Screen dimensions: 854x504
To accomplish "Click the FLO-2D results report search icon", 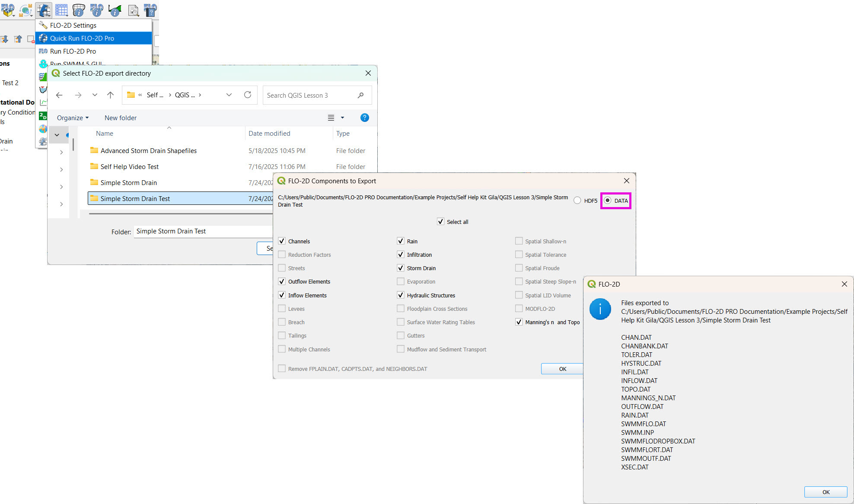I will click(134, 10).
